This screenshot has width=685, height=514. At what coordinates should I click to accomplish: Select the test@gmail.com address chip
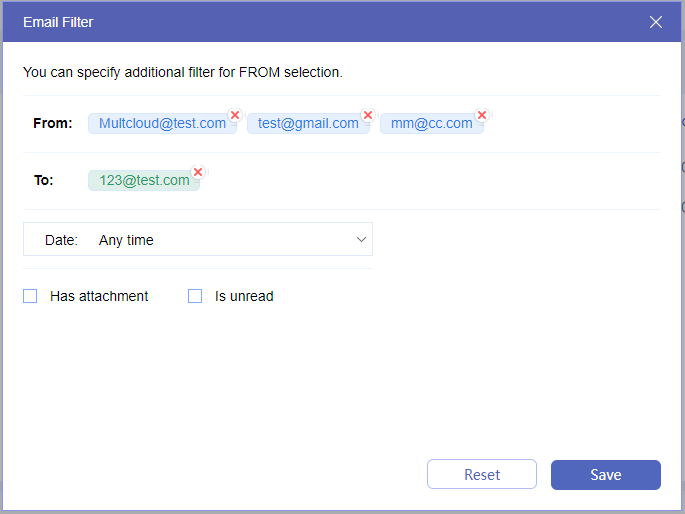point(307,123)
